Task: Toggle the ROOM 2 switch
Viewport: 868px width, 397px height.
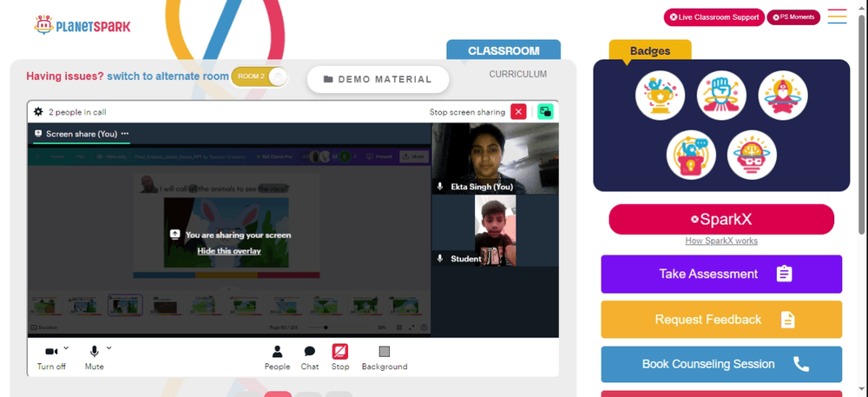Action: [x=260, y=76]
